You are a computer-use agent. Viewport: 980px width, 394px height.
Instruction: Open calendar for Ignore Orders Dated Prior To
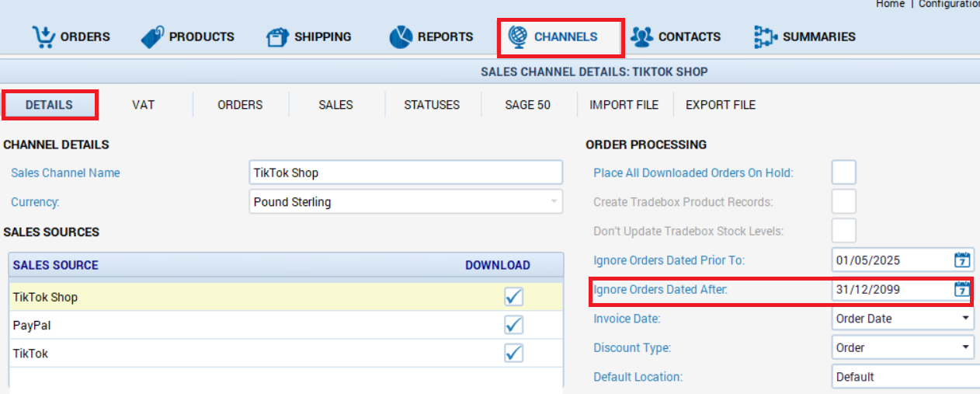962,260
